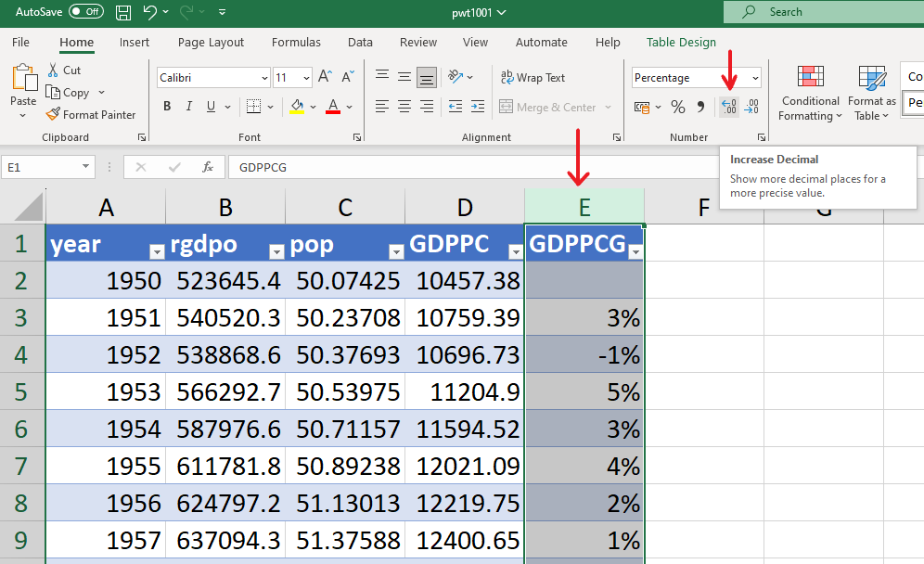This screenshot has width=924, height=564.
Task: Expand the Calibri font name dropdown
Action: [x=264, y=79]
